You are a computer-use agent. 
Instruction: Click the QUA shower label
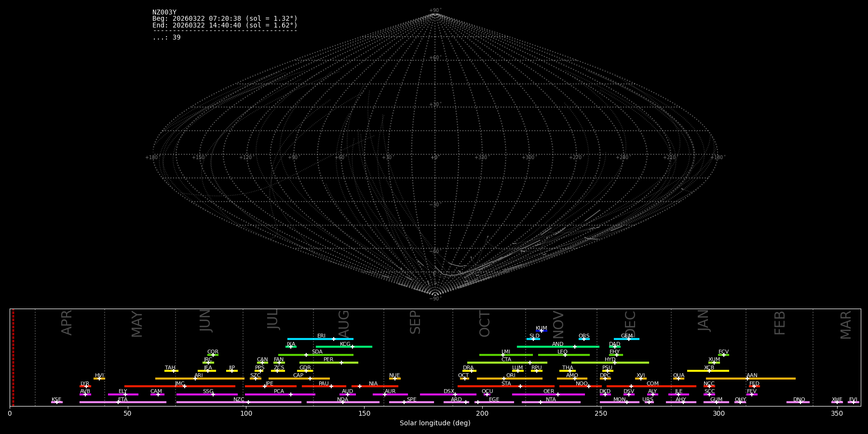(679, 376)
